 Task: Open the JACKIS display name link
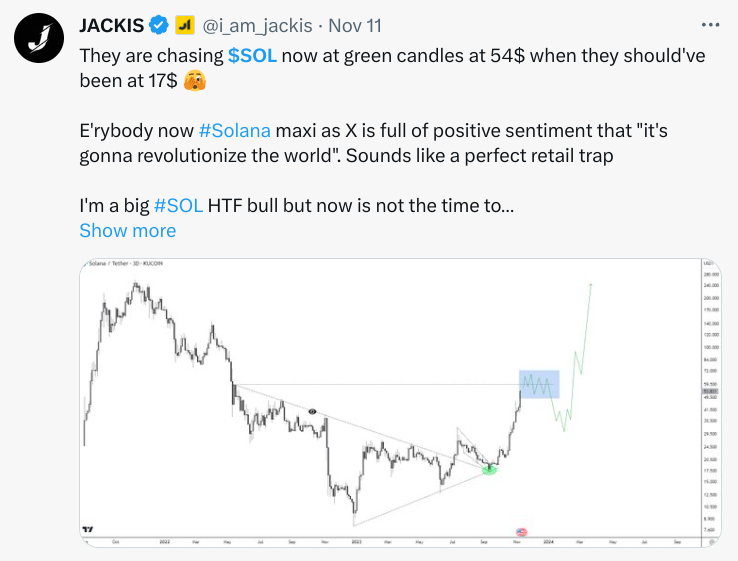coord(112,24)
